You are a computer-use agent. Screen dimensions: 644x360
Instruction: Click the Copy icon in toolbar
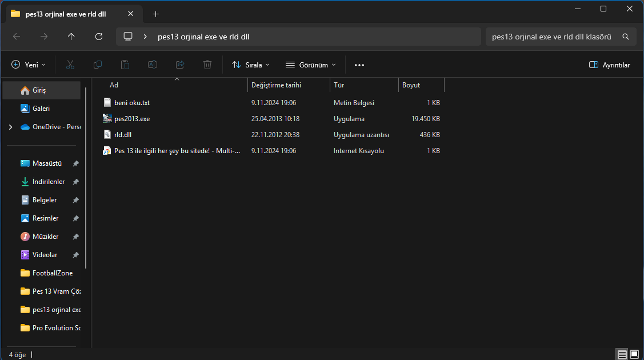[98, 65]
